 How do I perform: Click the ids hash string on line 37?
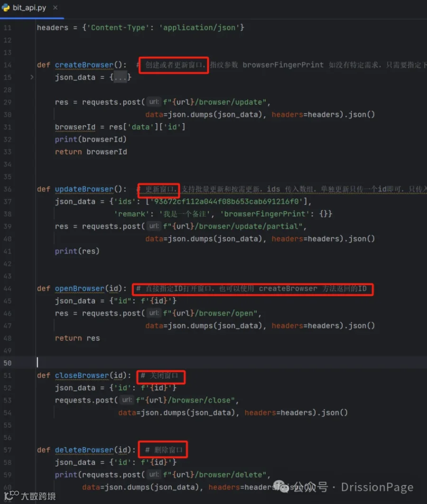(x=226, y=202)
